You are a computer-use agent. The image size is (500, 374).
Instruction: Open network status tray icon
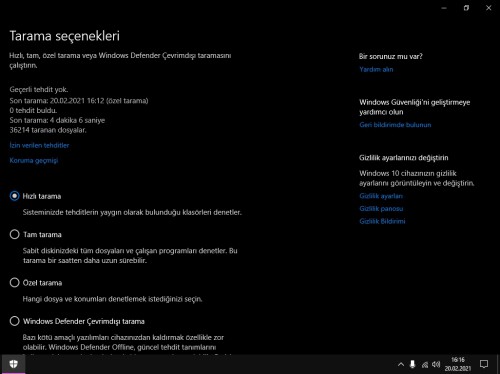(x=425, y=365)
